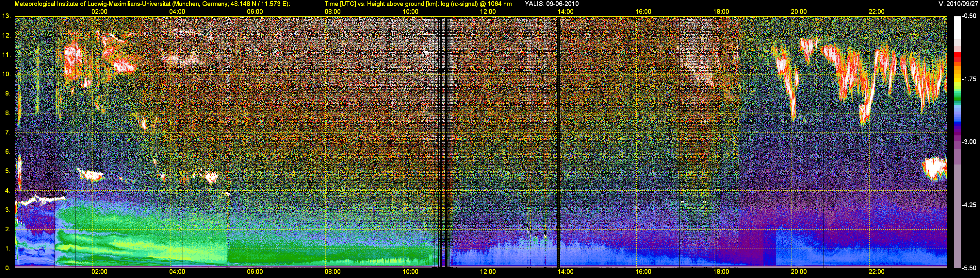Click the white band atop the color scale bar
This screenshot has height=278, width=980.
coord(957,27)
